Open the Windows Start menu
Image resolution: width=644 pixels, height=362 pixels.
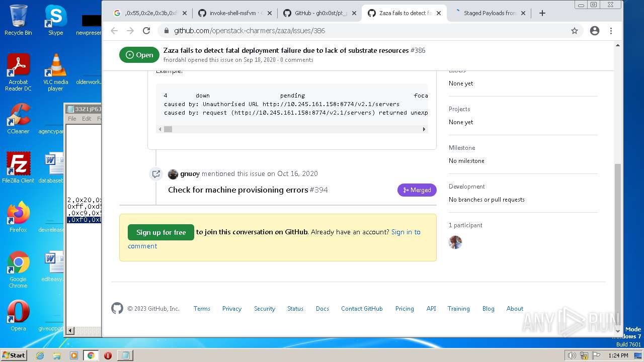pos(14,355)
